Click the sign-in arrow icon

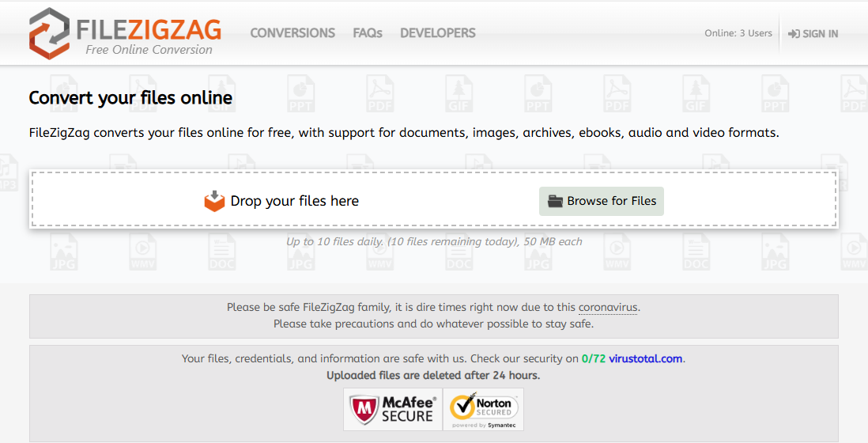(794, 34)
